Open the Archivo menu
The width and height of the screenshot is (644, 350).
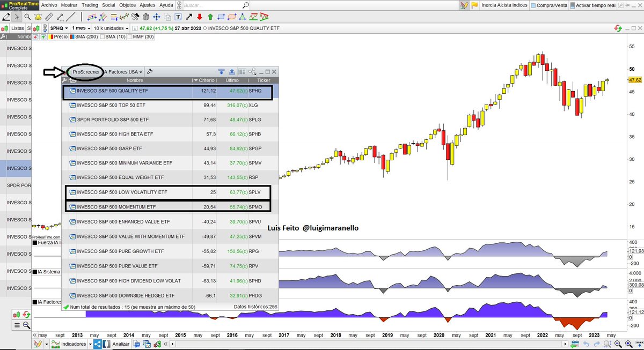click(x=49, y=5)
